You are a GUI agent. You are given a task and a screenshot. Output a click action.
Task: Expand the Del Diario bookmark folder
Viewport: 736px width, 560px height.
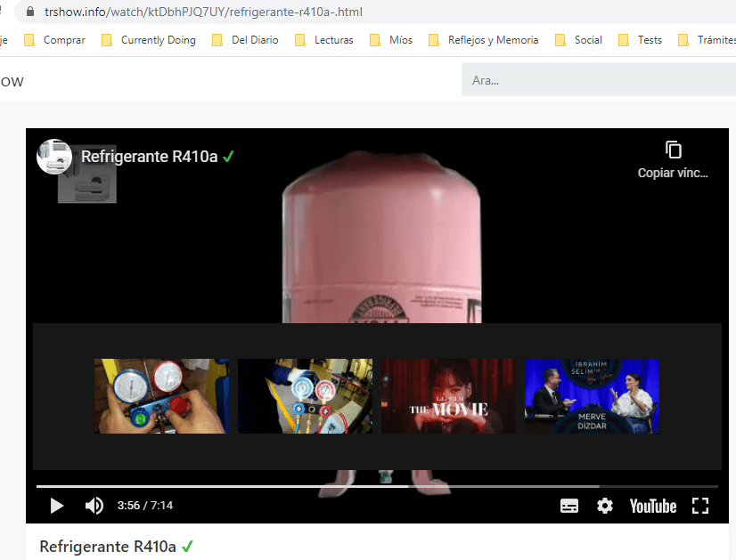click(x=245, y=40)
